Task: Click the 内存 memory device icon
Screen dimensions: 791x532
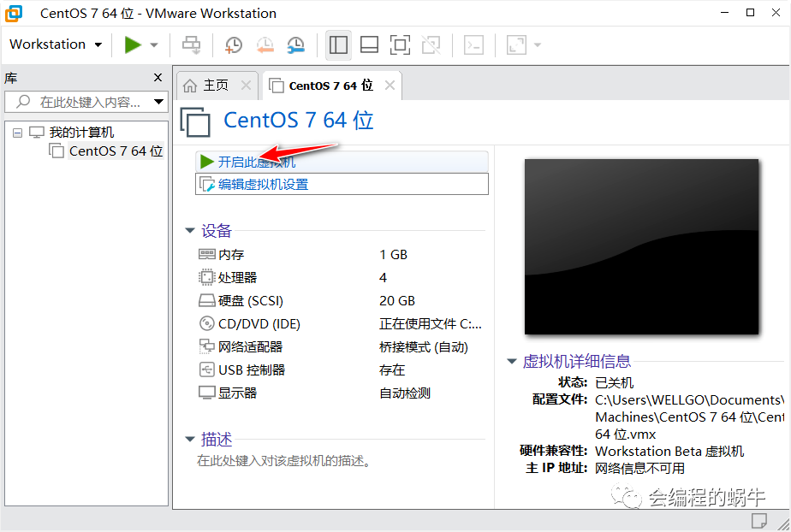Action: click(207, 254)
